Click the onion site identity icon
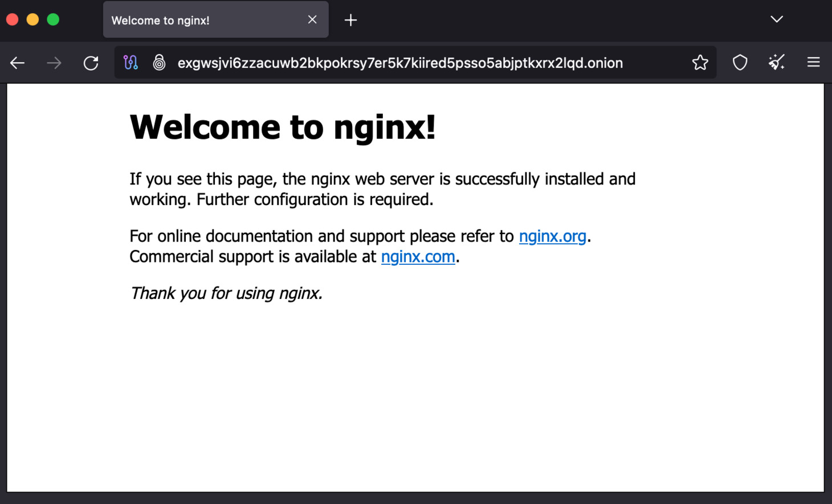Image resolution: width=832 pixels, height=504 pixels. pyautogui.click(x=160, y=63)
